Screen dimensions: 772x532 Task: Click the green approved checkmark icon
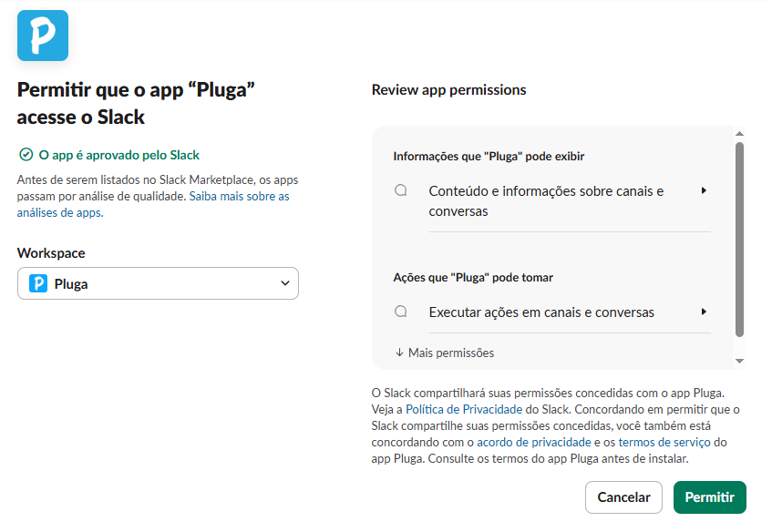(26, 155)
